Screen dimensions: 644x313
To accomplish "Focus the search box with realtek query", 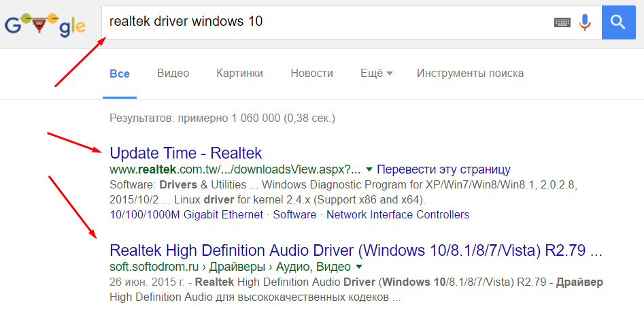I will [x=326, y=22].
